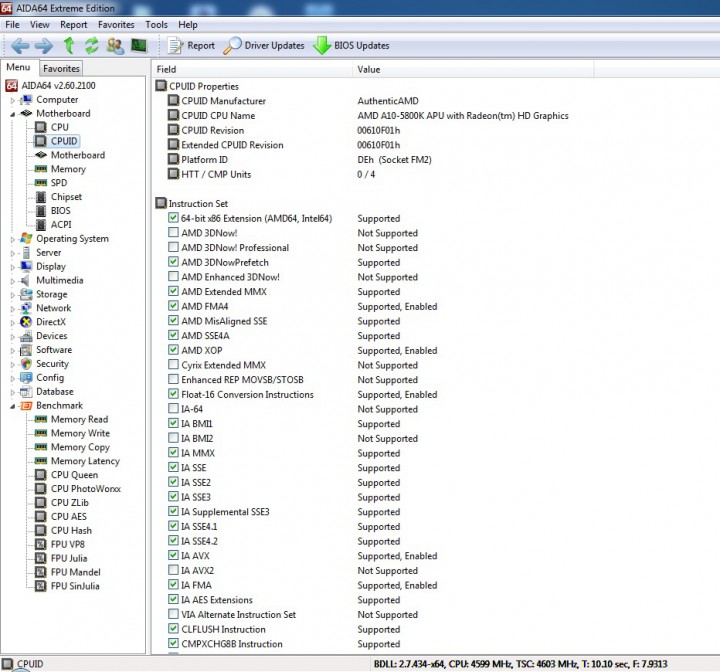Screen dimensions: 720x672
Task: Expand the Computer tree node
Action: [13, 100]
